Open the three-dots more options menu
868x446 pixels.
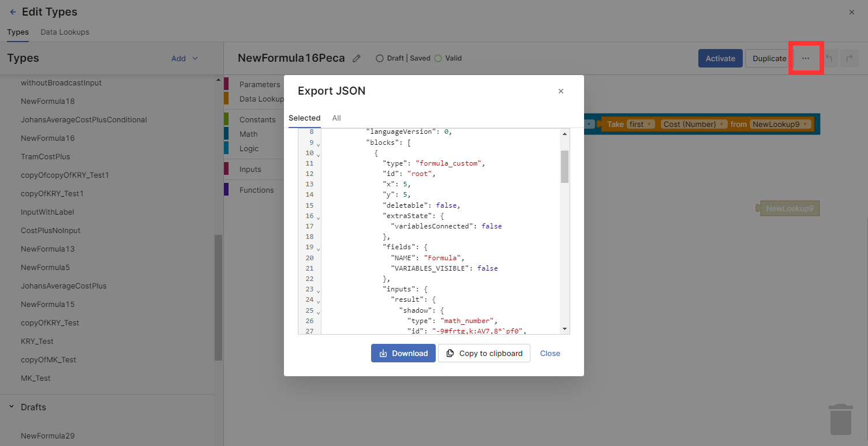click(x=805, y=58)
